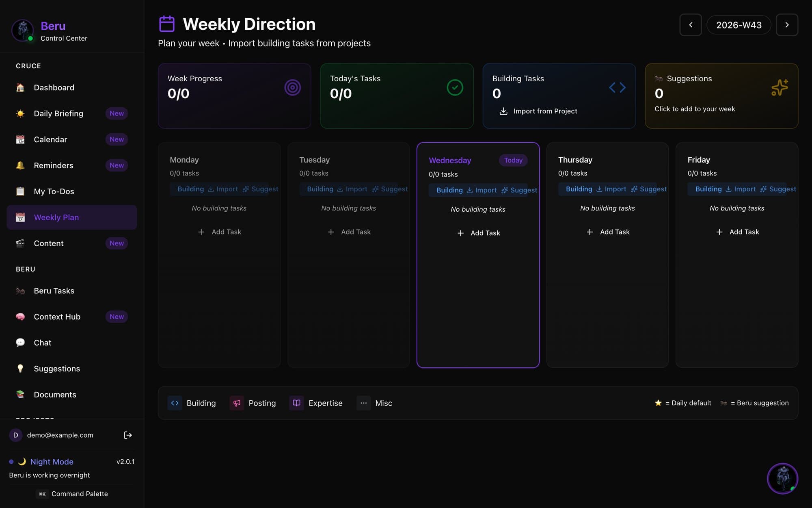812x508 pixels.
Task: Click Import in Tuesday column
Action: [x=352, y=189]
